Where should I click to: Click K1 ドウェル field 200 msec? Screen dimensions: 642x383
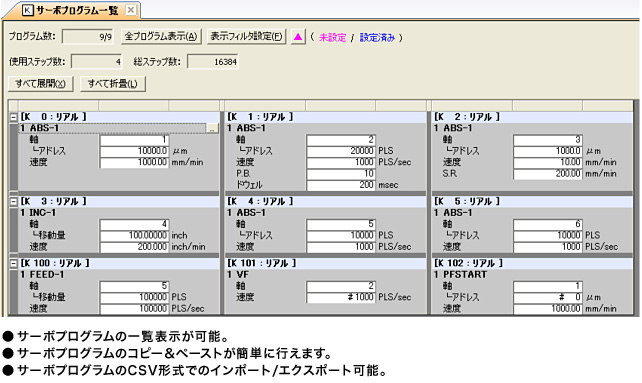click(x=341, y=185)
